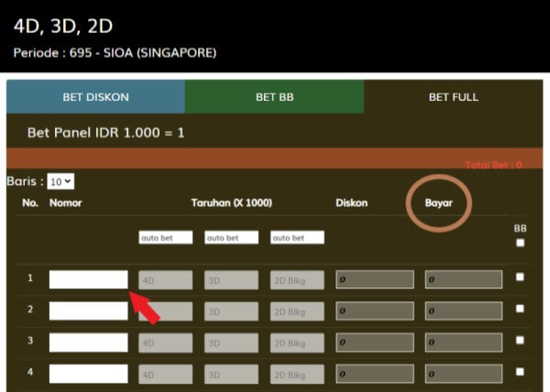This screenshot has width=550, height=392.
Task: Tick the BB header checkbox
Action: [x=521, y=243]
